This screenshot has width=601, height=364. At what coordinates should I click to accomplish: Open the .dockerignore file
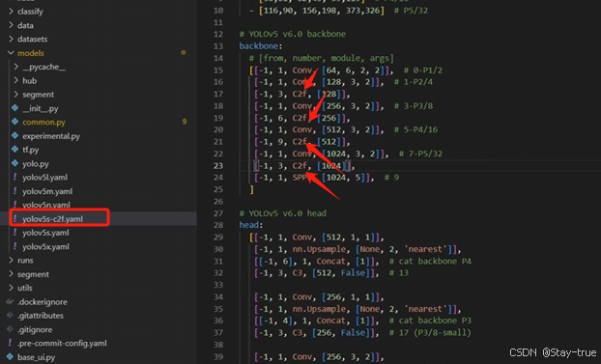tap(43, 302)
